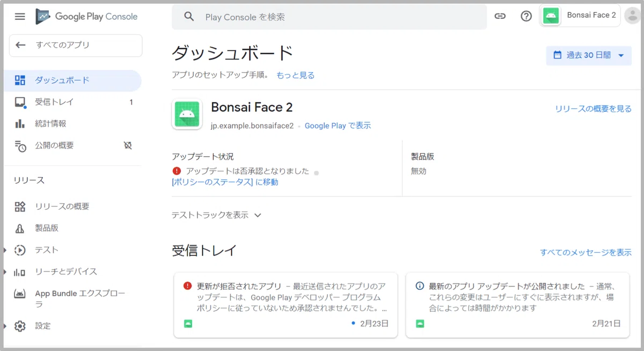
Task: Click the App Bundle エクスプローラ android icon
Action: click(20, 294)
